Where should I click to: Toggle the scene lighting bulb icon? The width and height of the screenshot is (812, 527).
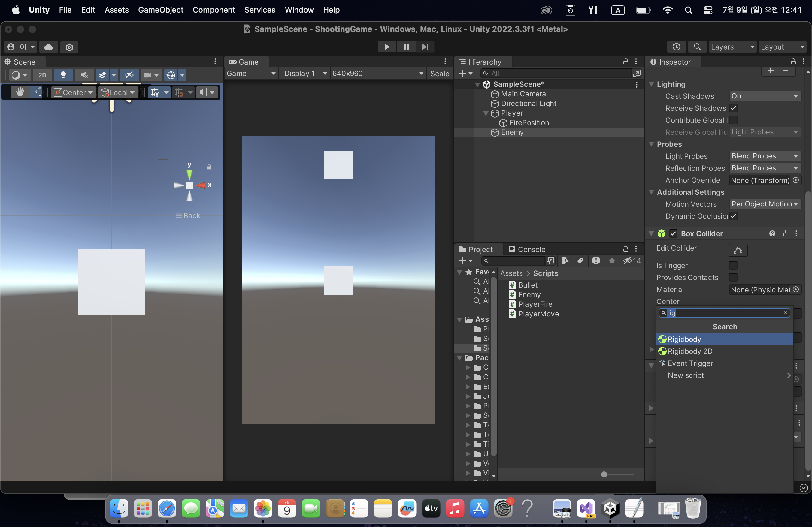coord(63,75)
